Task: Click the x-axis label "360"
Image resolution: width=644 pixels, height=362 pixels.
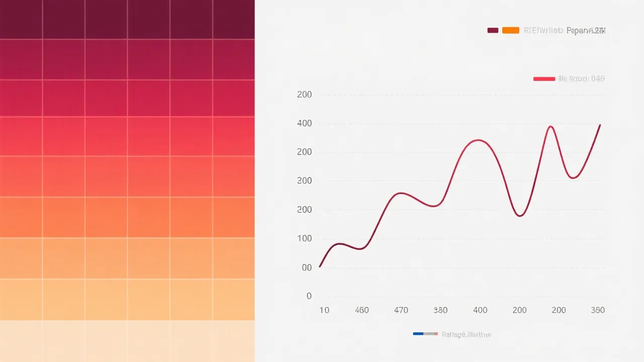Action: tap(598, 310)
